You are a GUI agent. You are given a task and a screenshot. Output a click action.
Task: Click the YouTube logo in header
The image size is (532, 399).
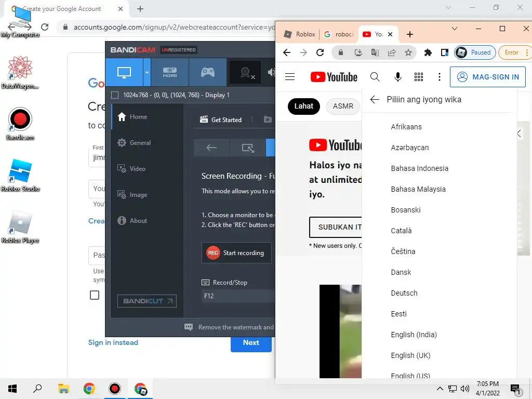[334, 77]
